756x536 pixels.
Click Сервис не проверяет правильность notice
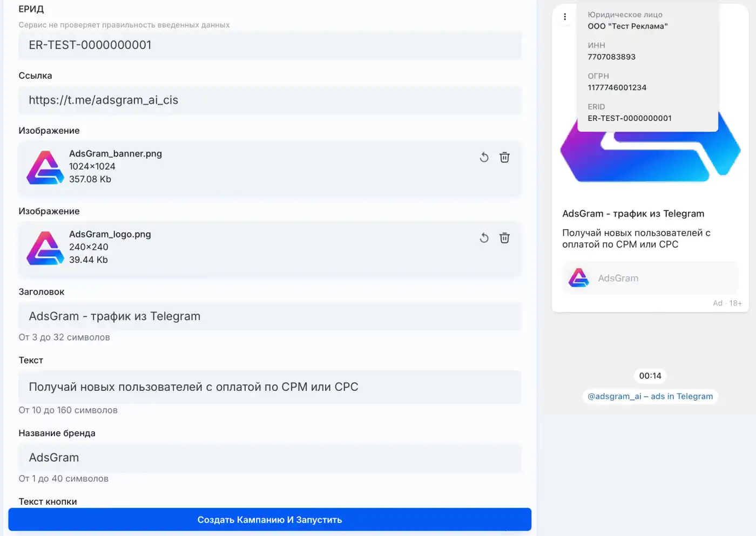pos(124,25)
